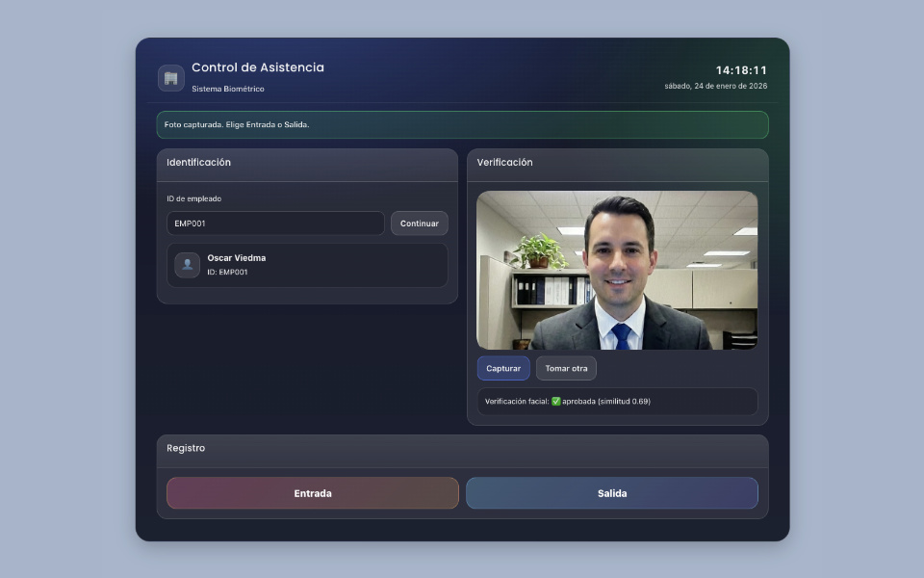The width and height of the screenshot is (924, 578).
Task: Click the "ID: EMP001" text under employee name
Action: [x=227, y=273]
